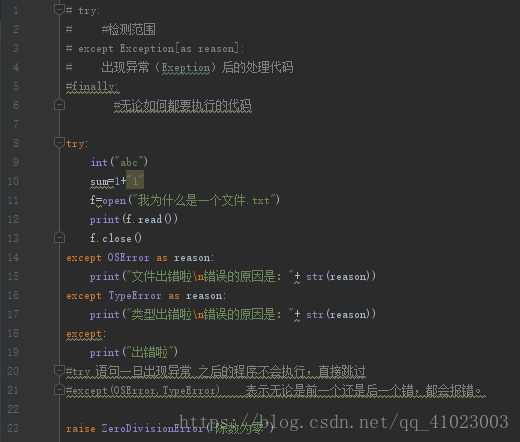Click the "出错啦" string on line 19

pyautogui.click(x=150, y=352)
